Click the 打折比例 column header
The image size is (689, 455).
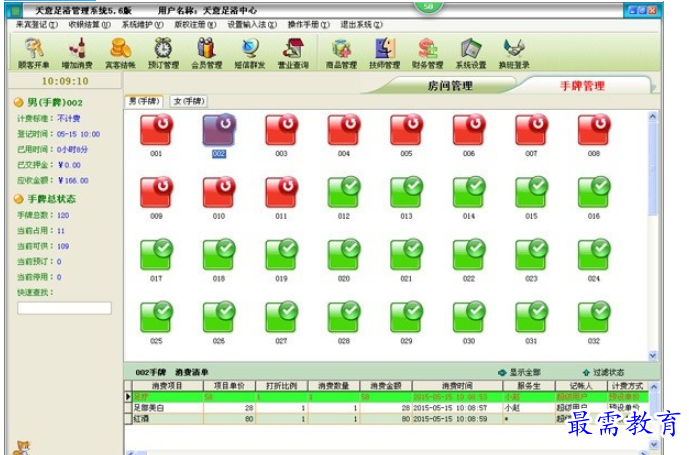281,386
